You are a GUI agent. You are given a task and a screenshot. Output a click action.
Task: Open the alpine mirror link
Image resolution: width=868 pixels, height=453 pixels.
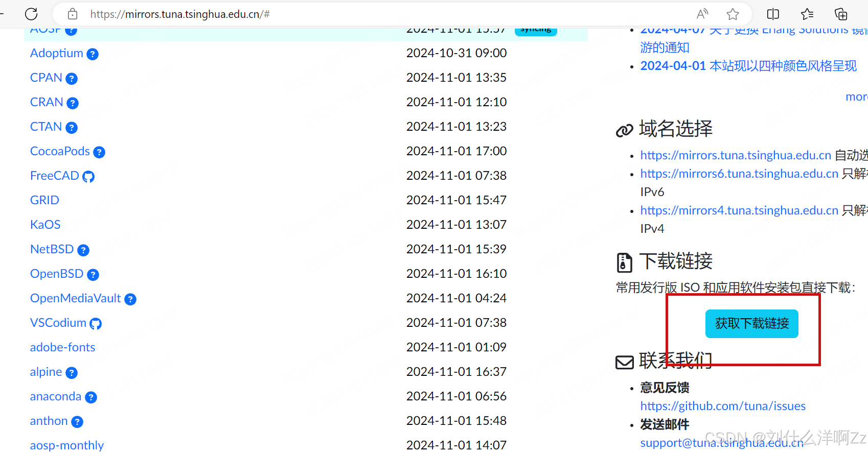pos(46,372)
